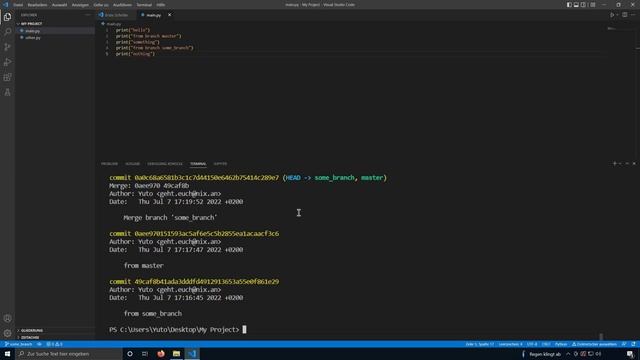Change indentation via Leerzeichen indicator
The height and width of the screenshot is (360, 640).
point(510,344)
